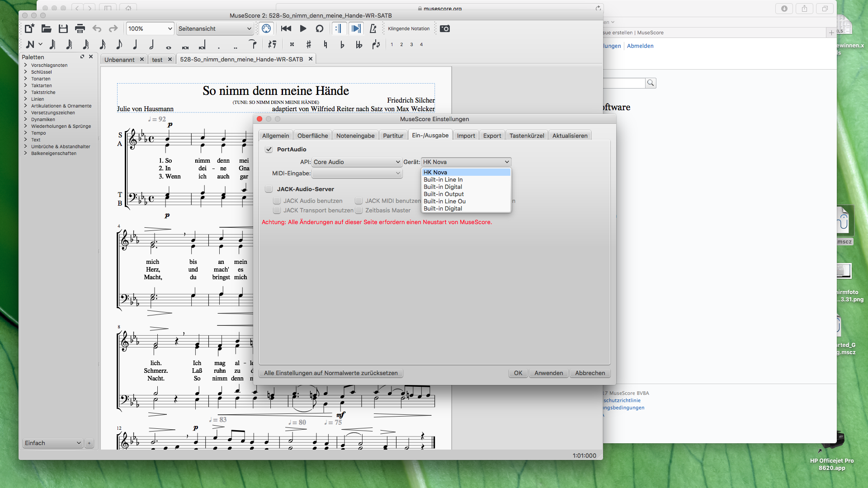Add an augmentation dot

pos(219,47)
